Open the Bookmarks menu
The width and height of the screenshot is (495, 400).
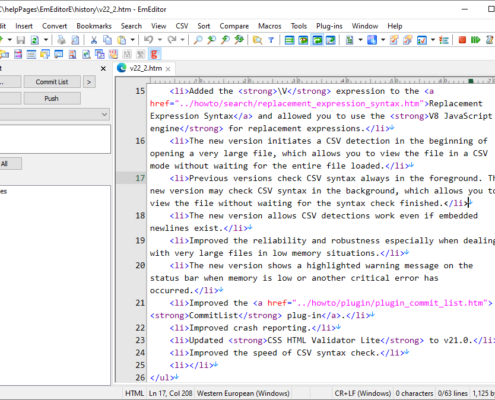pos(94,26)
